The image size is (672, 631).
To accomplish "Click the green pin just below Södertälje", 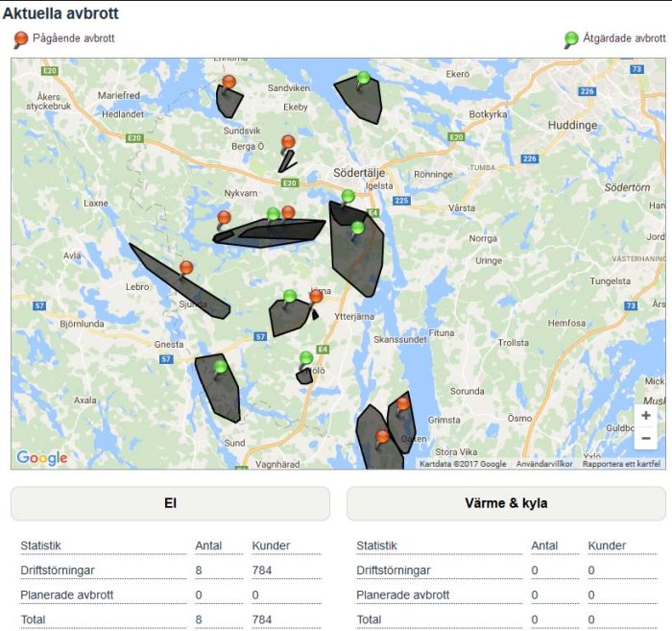I will tap(348, 197).
